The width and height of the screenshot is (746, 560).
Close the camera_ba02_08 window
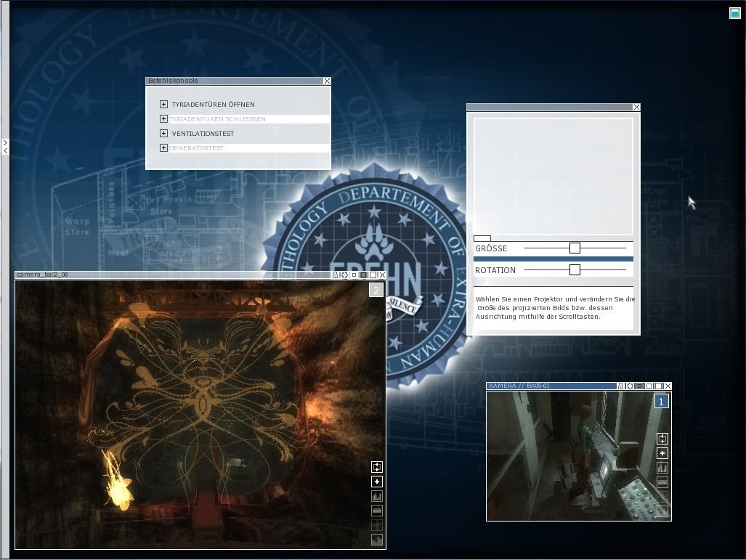(382, 275)
